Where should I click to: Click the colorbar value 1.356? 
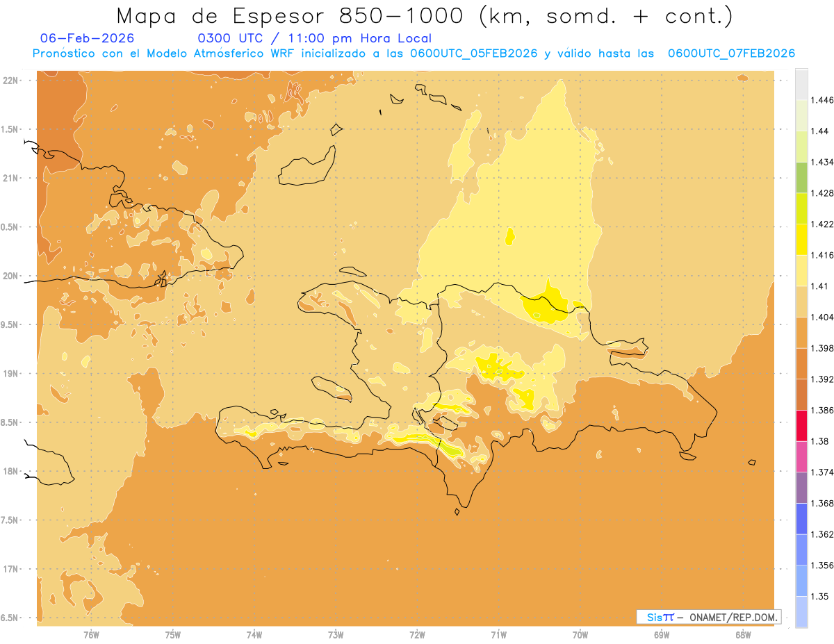click(x=824, y=565)
